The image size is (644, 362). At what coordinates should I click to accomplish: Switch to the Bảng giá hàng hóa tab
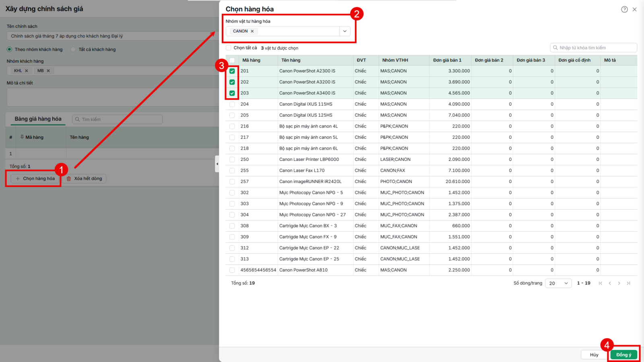click(x=38, y=119)
